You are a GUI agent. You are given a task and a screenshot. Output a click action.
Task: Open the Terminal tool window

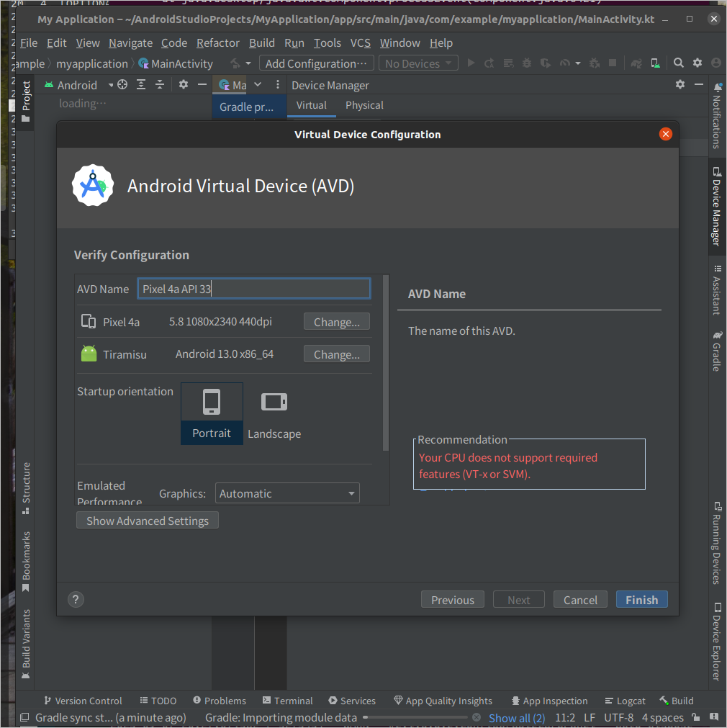click(287, 701)
